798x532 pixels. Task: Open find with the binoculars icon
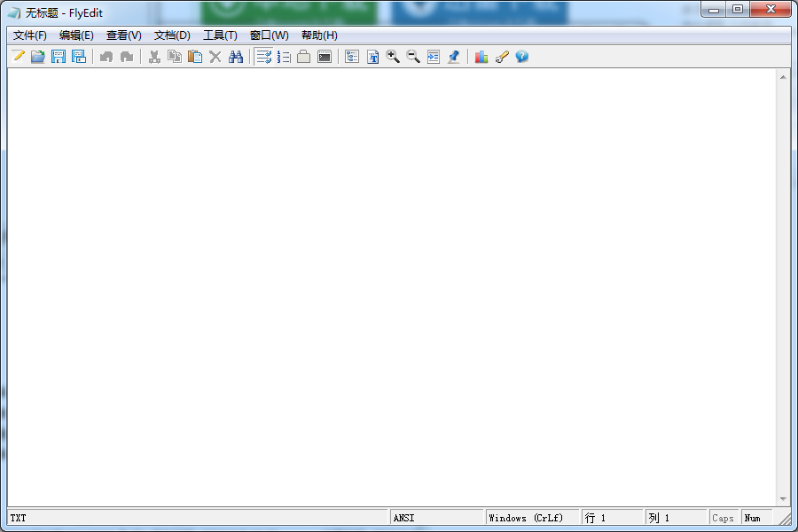point(236,57)
